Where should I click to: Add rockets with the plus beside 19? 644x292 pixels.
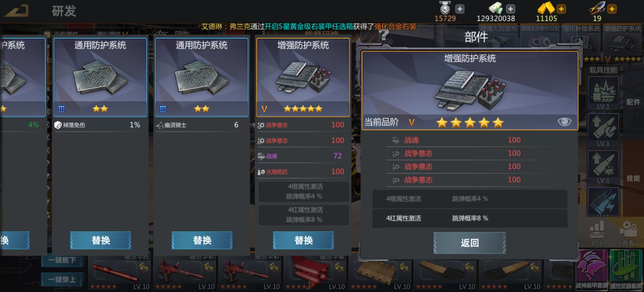tap(612, 9)
